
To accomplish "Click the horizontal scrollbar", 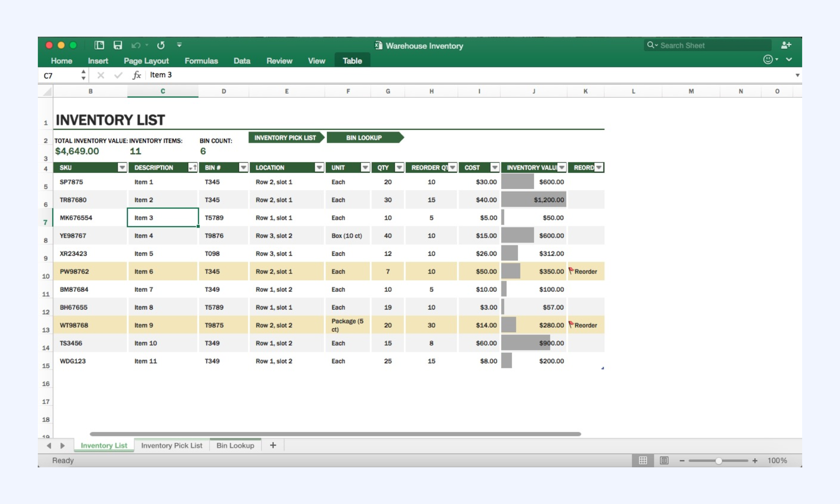I will pyautogui.click(x=335, y=434).
